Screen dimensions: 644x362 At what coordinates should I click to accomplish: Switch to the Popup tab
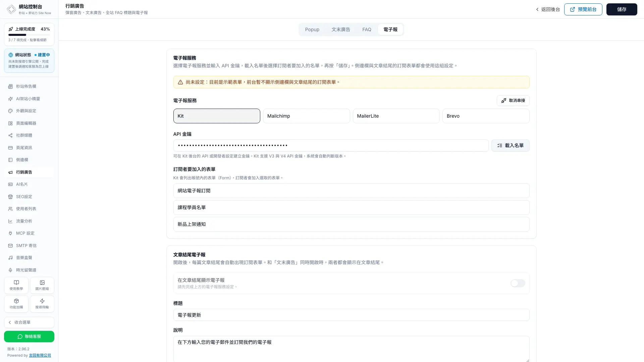pos(312,29)
